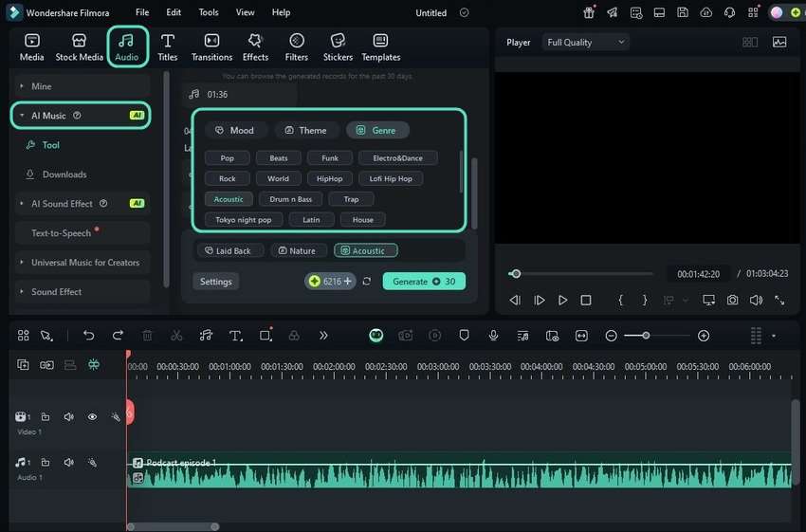Zoom out the timeline
This screenshot has width=806, height=532.
pos(611,336)
